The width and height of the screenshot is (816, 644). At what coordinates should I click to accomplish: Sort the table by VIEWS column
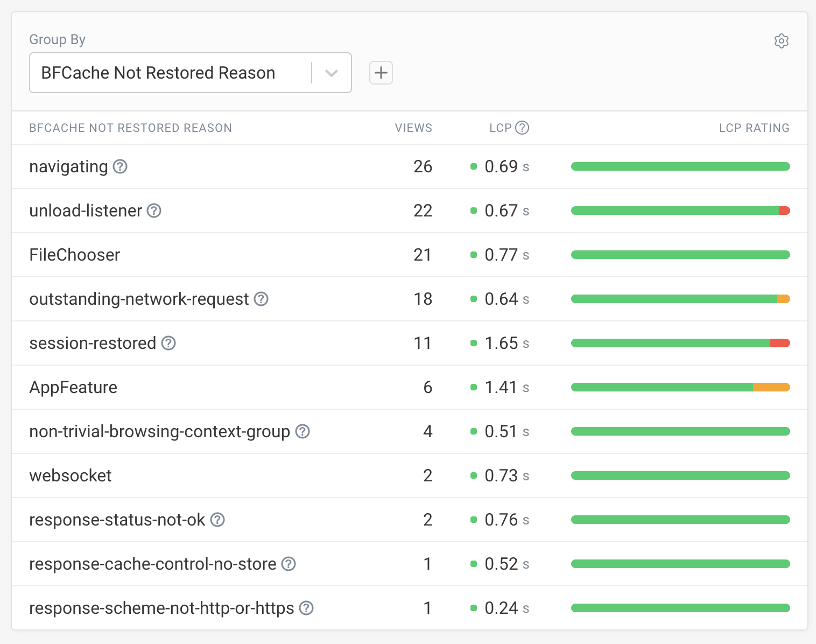[413, 128]
